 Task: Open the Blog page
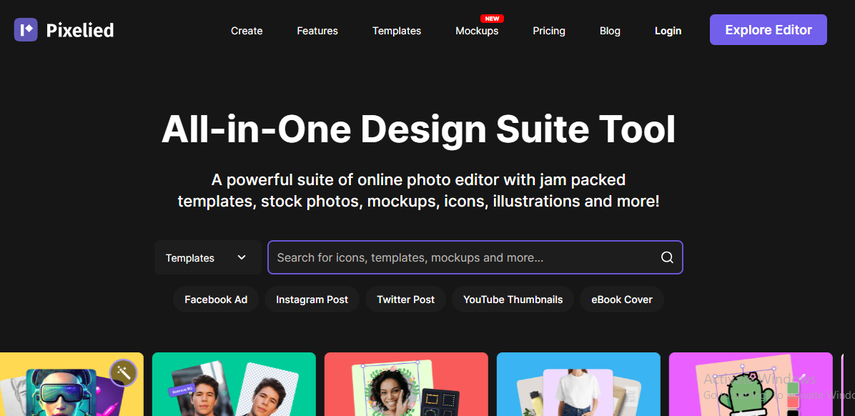pos(610,31)
